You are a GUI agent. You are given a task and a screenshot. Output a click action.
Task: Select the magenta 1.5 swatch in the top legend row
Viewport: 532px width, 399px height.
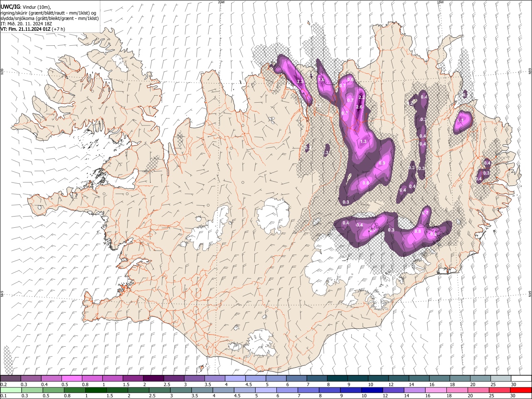133,378
